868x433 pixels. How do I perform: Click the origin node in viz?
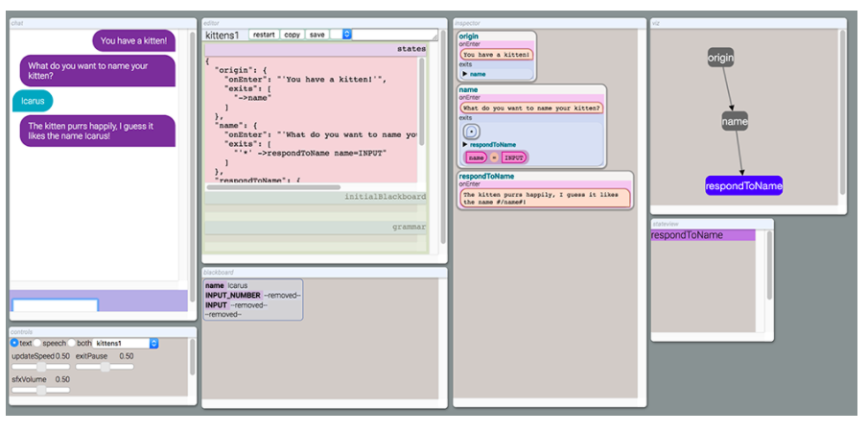(720, 57)
